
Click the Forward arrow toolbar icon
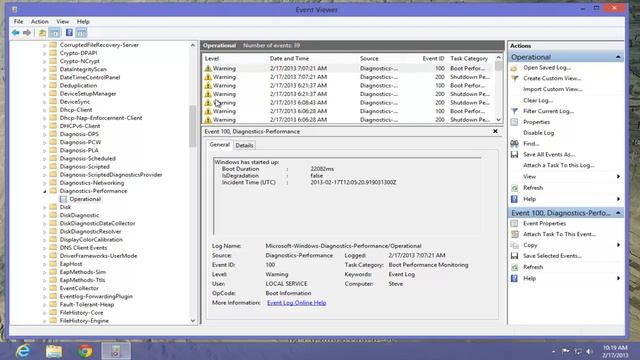[x=27, y=33]
